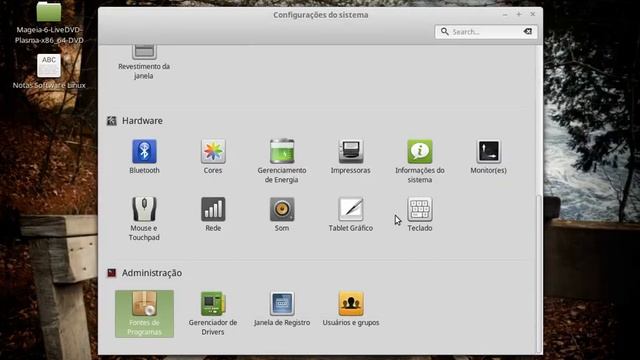This screenshot has width=640, height=360.
Task: Click the Hardware section icon
Action: [x=111, y=121]
